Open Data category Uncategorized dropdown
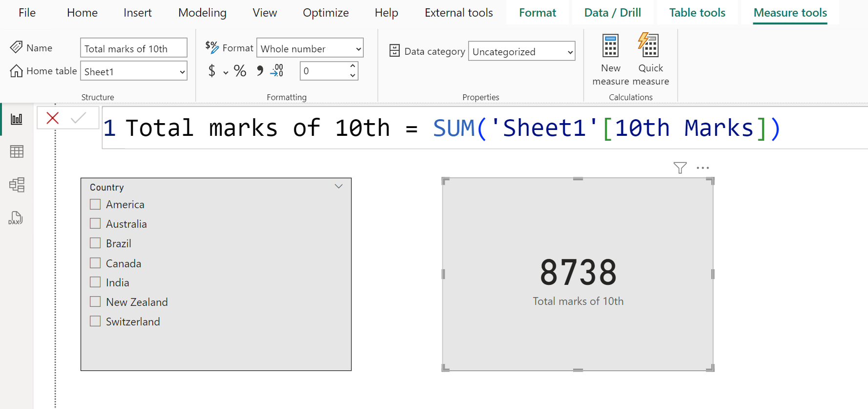 click(521, 51)
